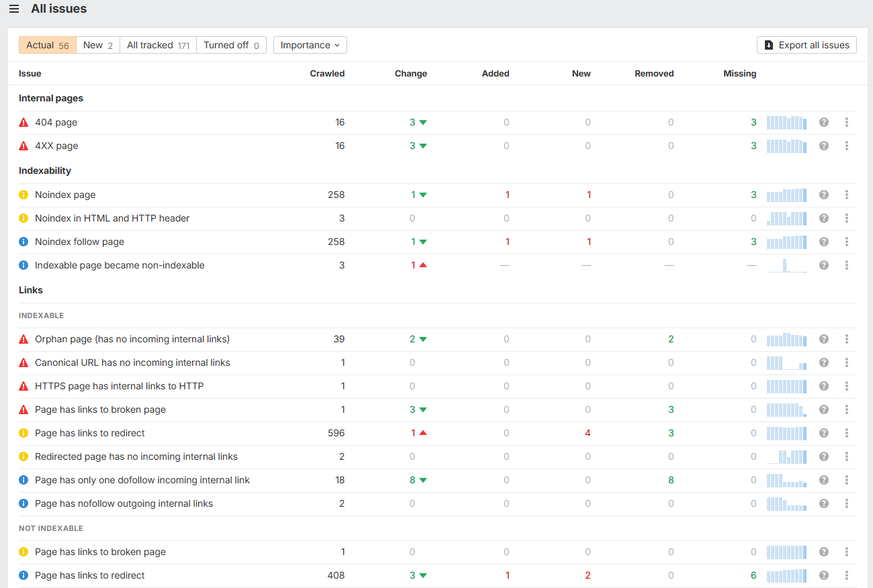
Task: Click Missing value 6 in 408 redirect row
Action: click(753, 575)
